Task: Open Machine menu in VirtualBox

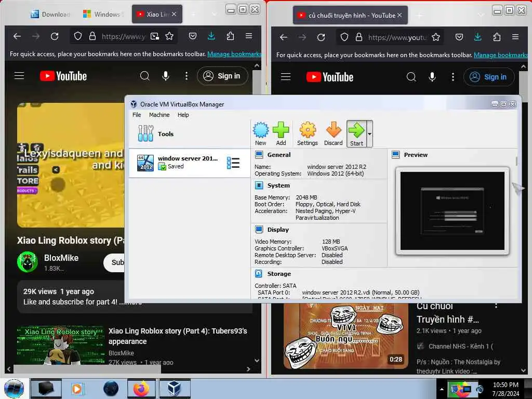Action: 159,115
